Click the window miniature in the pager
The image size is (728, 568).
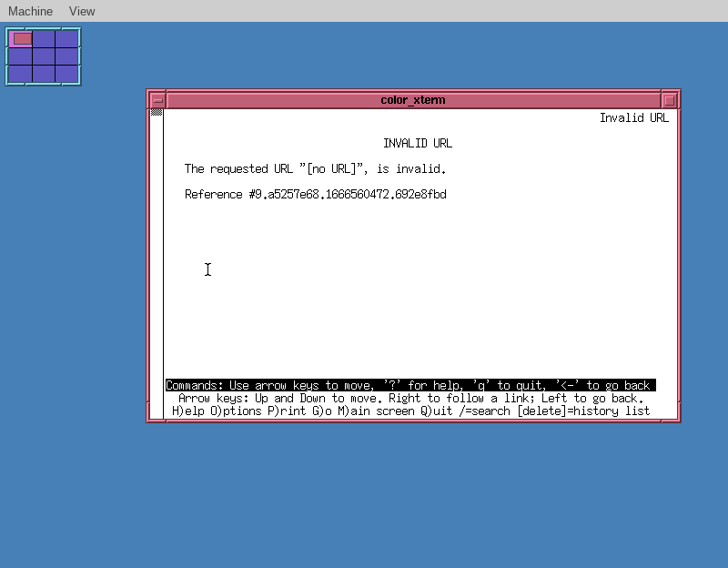point(22,38)
